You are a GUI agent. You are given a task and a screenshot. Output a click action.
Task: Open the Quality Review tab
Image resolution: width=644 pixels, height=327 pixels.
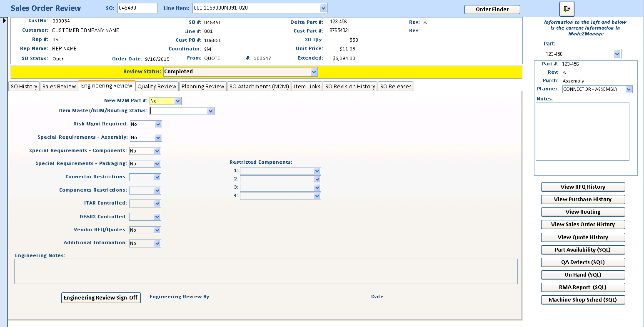click(157, 86)
